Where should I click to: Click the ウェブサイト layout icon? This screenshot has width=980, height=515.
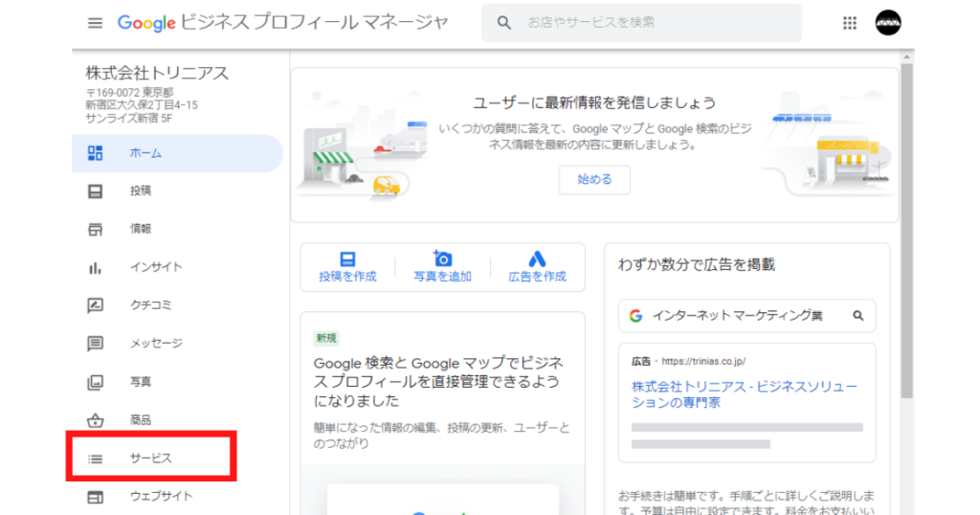click(95, 497)
